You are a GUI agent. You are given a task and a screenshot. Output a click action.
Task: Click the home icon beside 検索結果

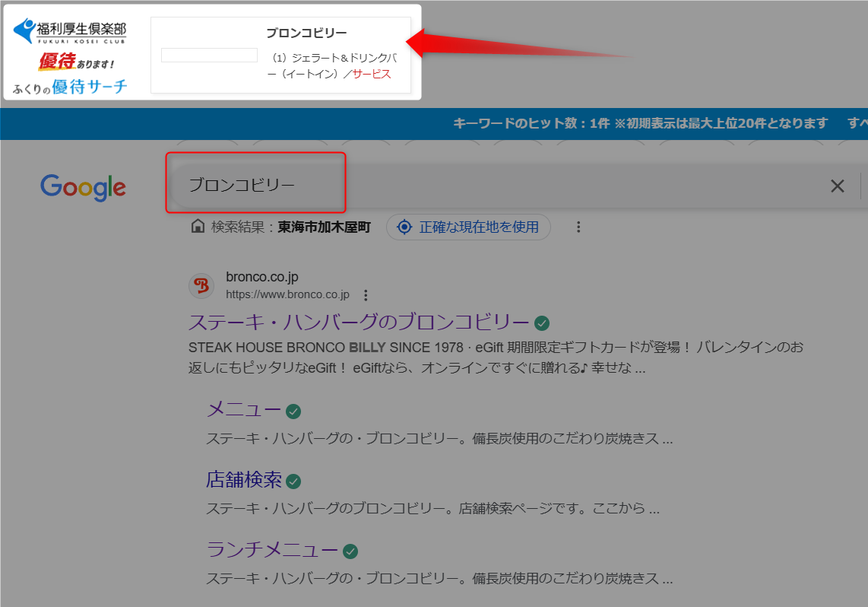coord(198,227)
